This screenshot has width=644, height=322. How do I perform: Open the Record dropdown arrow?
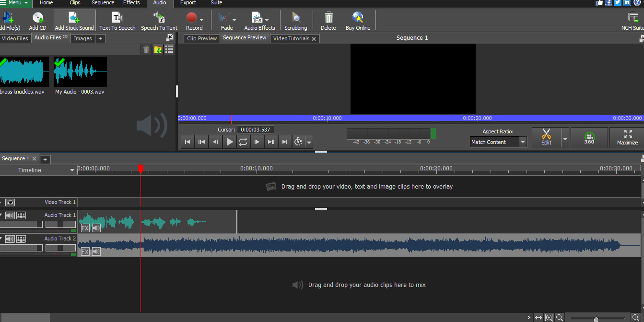[202, 20]
